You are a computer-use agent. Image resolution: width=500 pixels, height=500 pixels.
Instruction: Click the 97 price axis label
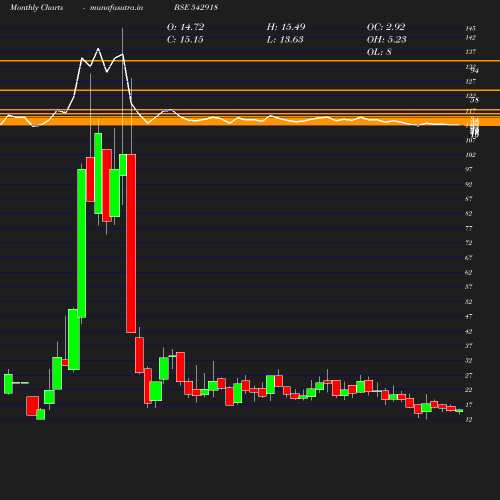pos(469,169)
